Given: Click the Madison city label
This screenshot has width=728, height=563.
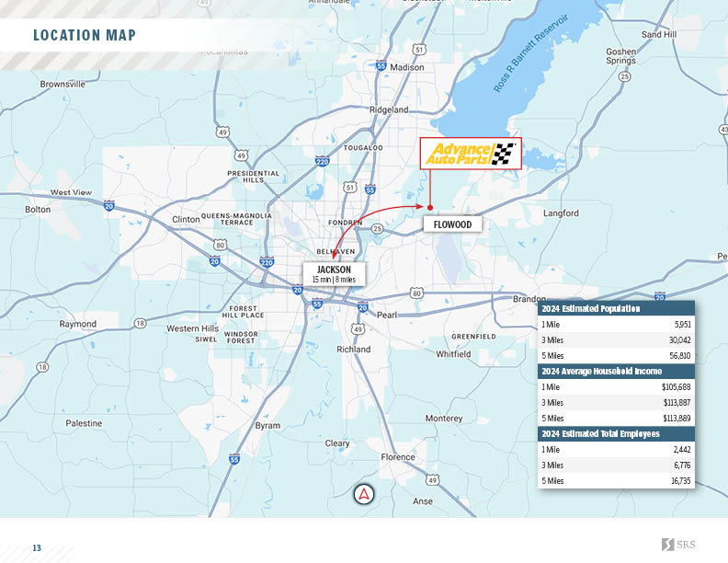Looking at the screenshot, I should (x=407, y=67).
